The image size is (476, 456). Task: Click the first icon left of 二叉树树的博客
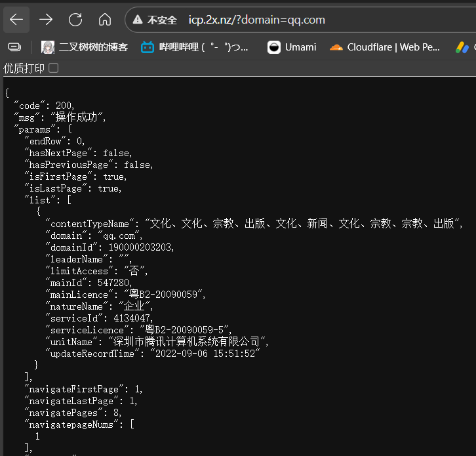click(x=14, y=47)
